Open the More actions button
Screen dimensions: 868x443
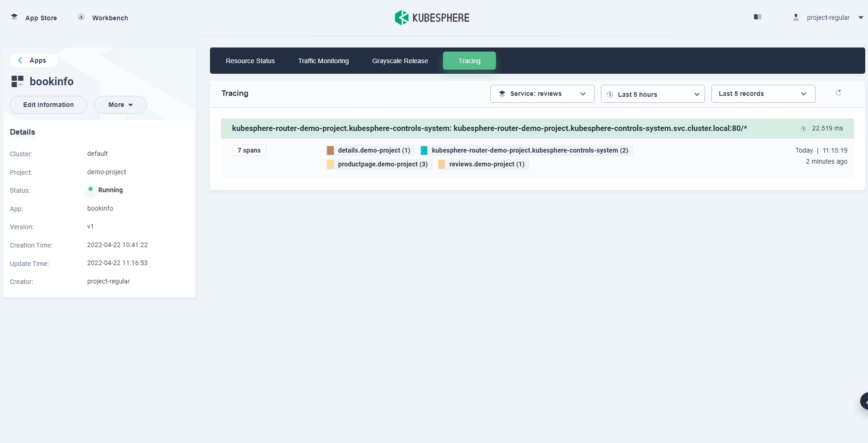point(120,105)
